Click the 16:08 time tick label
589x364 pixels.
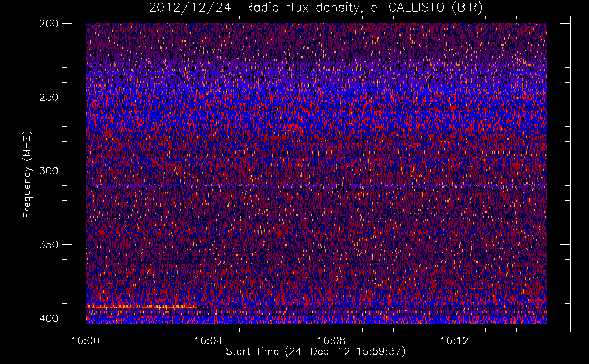point(332,341)
